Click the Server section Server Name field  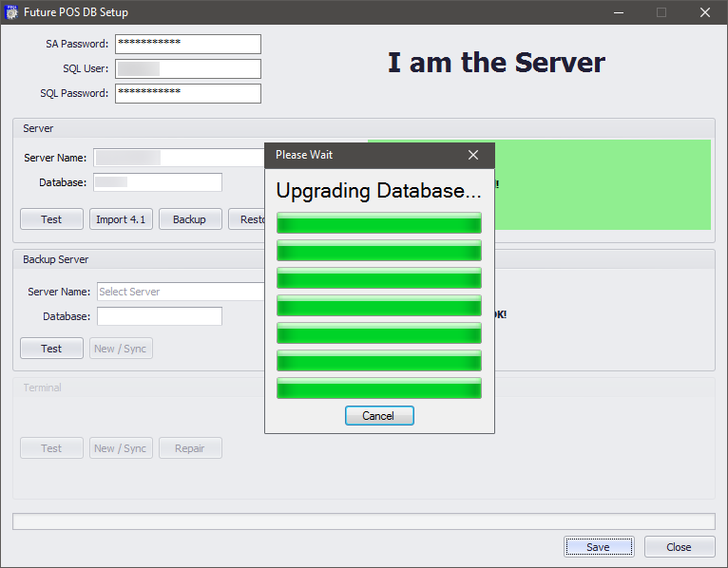click(x=180, y=158)
